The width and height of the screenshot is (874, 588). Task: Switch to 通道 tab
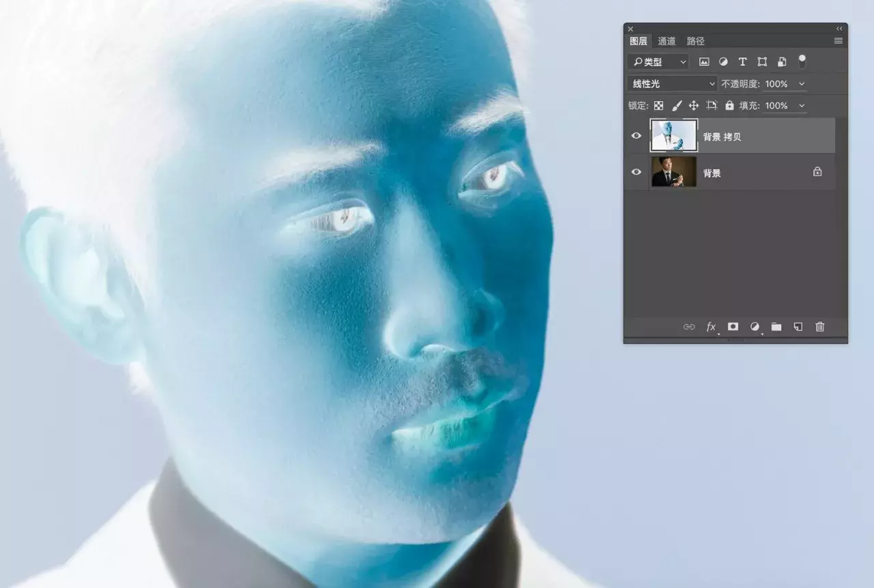(667, 42)
